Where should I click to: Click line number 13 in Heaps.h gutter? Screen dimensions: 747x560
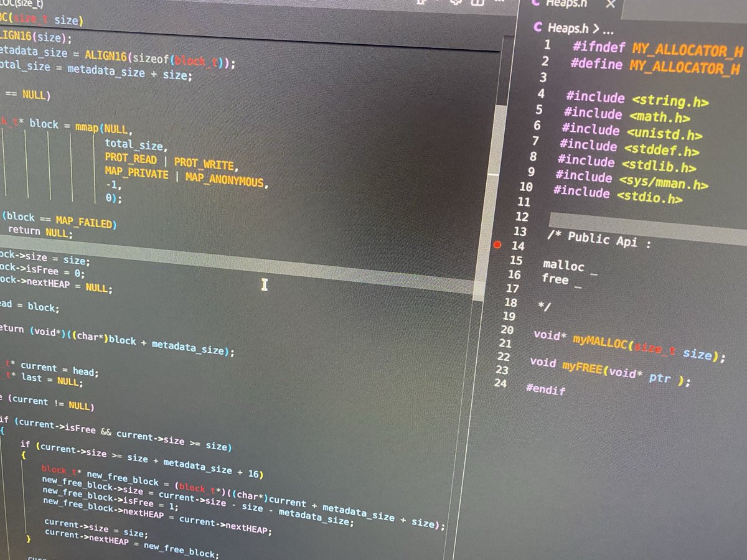[520, 231]
